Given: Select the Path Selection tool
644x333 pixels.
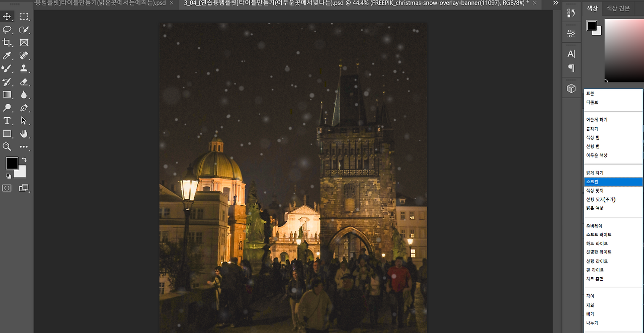Looking at the screenshot, I should coord(24,121).
